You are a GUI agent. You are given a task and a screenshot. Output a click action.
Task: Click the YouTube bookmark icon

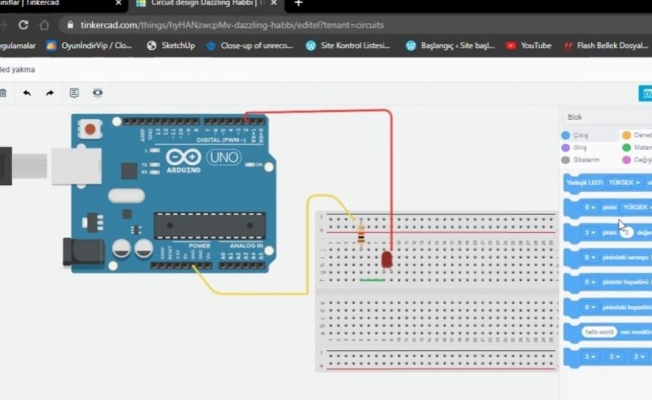pos(512,45)
